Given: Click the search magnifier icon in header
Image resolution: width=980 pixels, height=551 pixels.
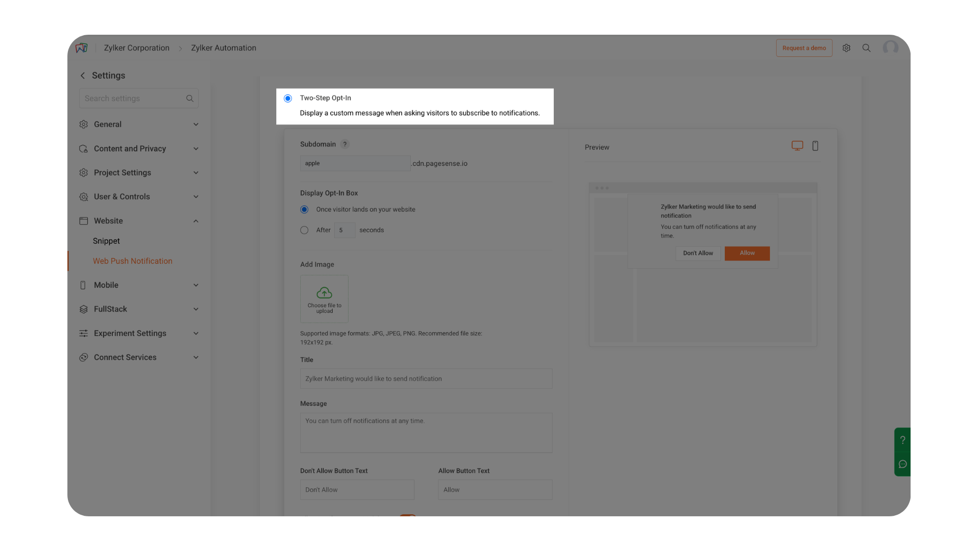Looking at the screenshot, I should click(866, 48).
